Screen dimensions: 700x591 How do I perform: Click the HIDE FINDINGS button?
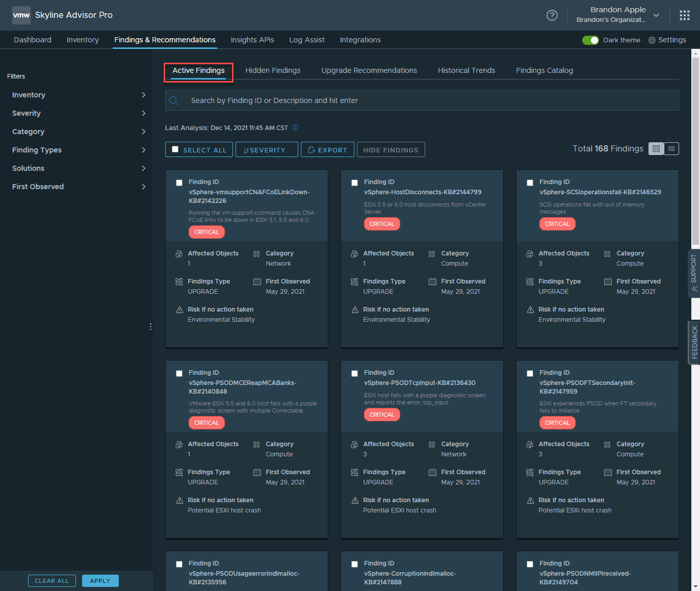[x=391, y=149]
